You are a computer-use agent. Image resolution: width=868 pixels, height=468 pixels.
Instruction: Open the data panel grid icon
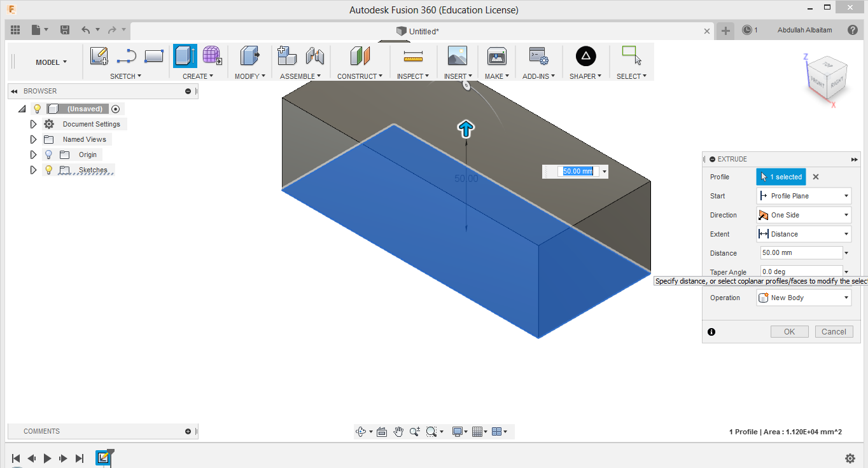pyautogui.click(x=15, y=30)
